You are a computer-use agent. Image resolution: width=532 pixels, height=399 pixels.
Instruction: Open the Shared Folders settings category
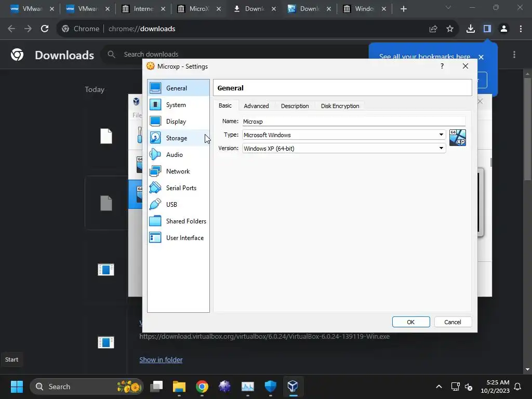[x=179, y=221]
